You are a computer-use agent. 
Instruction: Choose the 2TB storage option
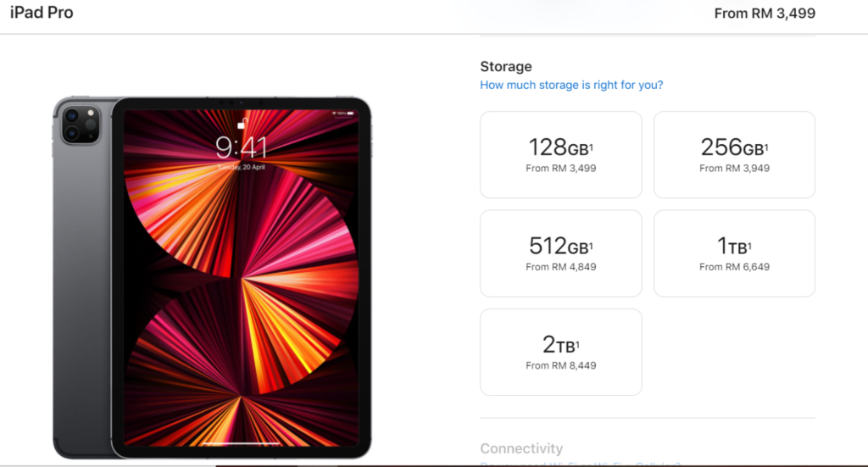tap(561, 352)
